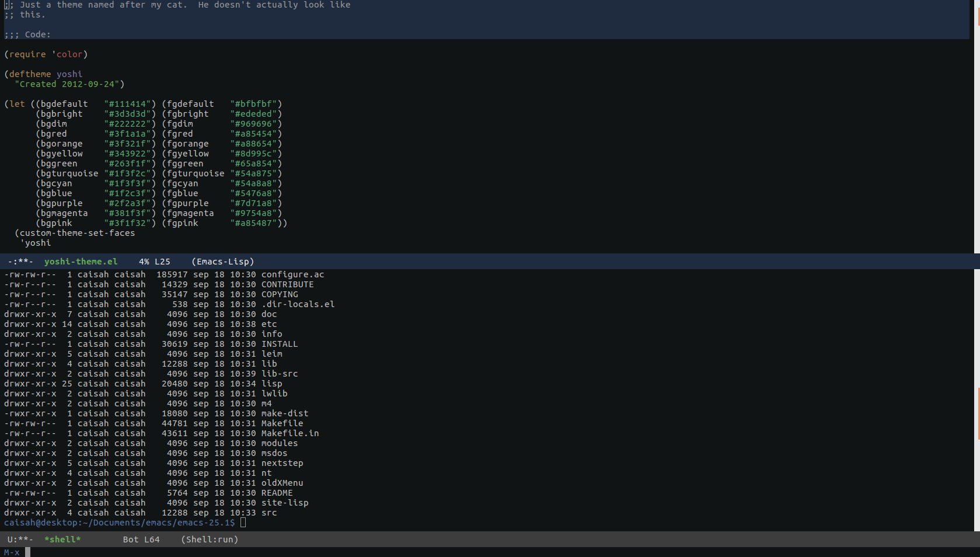Click the lib-src directory entry
The width and height of the screenshot is (980, 557).
[280, 374]
